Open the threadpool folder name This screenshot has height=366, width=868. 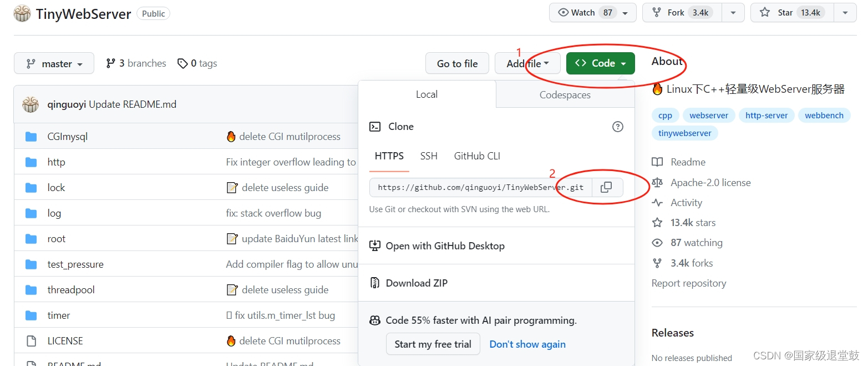(x=71, y=290)
